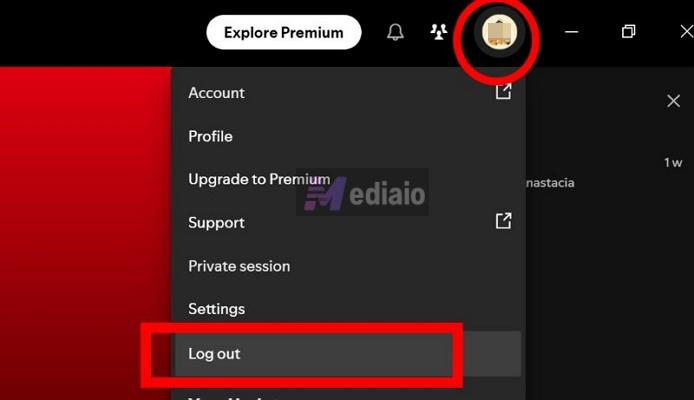The image size is (694, 400).
Task: Open the Friend Activity people icon
Action: [439, 32]
